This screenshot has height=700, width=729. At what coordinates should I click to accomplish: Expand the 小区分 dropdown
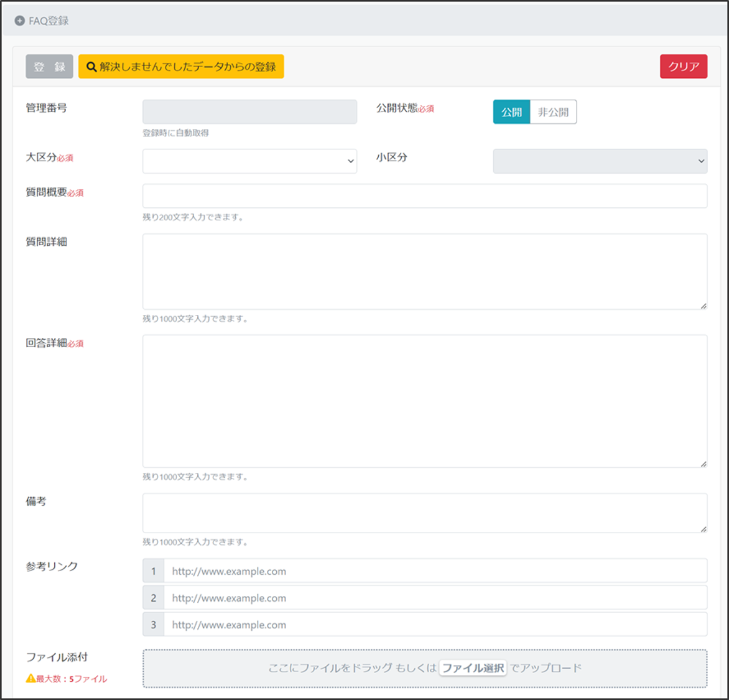coord(600,161)
